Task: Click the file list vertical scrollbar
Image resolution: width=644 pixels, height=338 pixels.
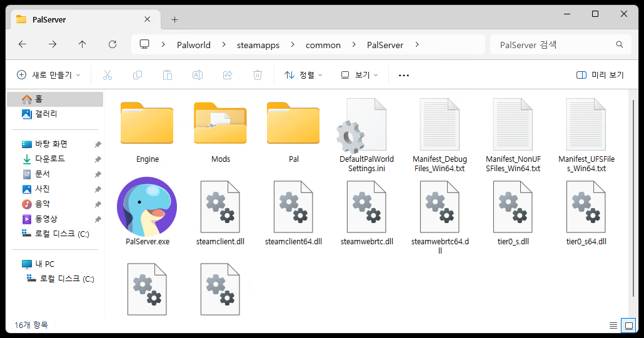Action: click(633, 197)
